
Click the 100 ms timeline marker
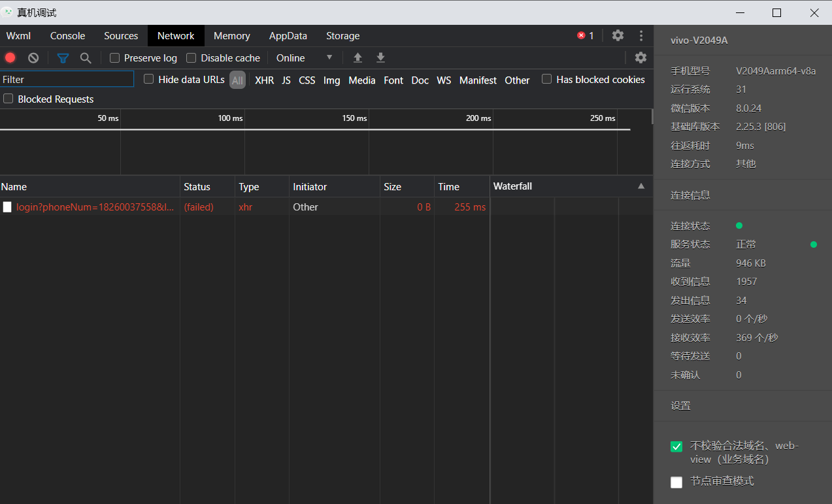tap(230, 118)
